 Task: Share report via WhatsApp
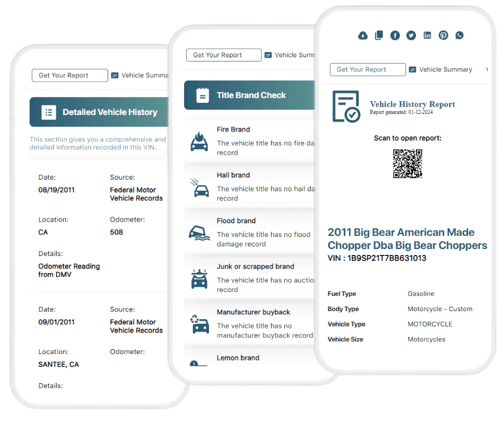[x=459, y=36]
